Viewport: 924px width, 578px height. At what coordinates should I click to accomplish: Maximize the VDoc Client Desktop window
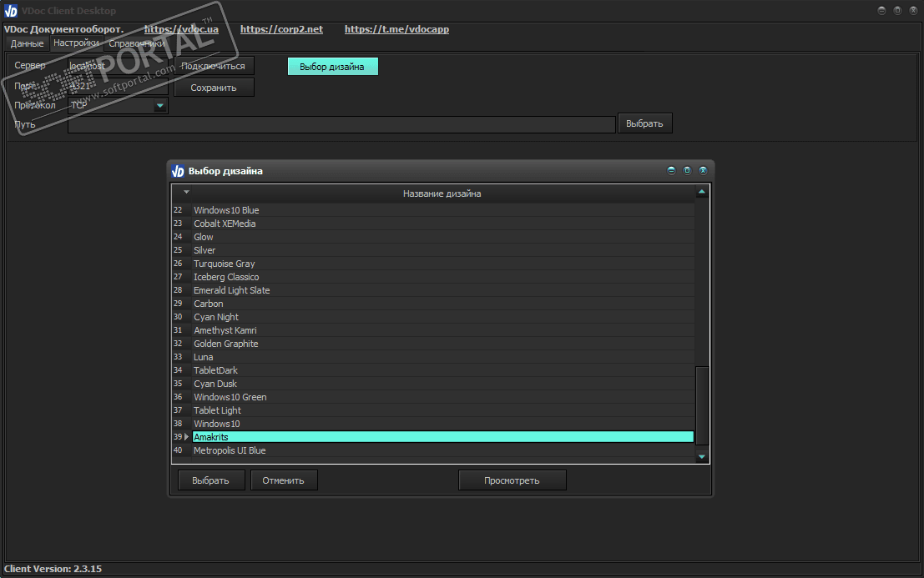(x=897, y=11)
